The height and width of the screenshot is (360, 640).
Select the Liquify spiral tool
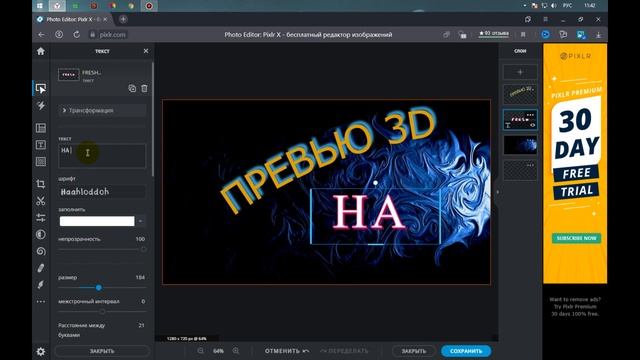click(41, 251)
